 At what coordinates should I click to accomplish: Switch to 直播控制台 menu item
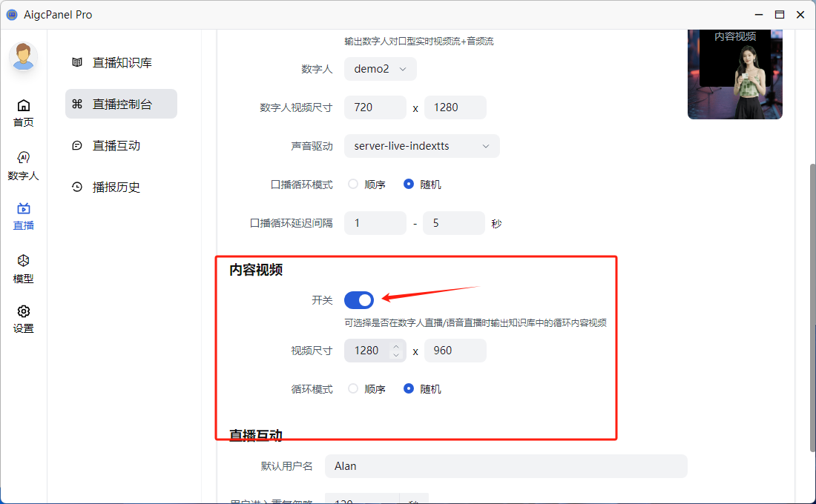(120, 104)
